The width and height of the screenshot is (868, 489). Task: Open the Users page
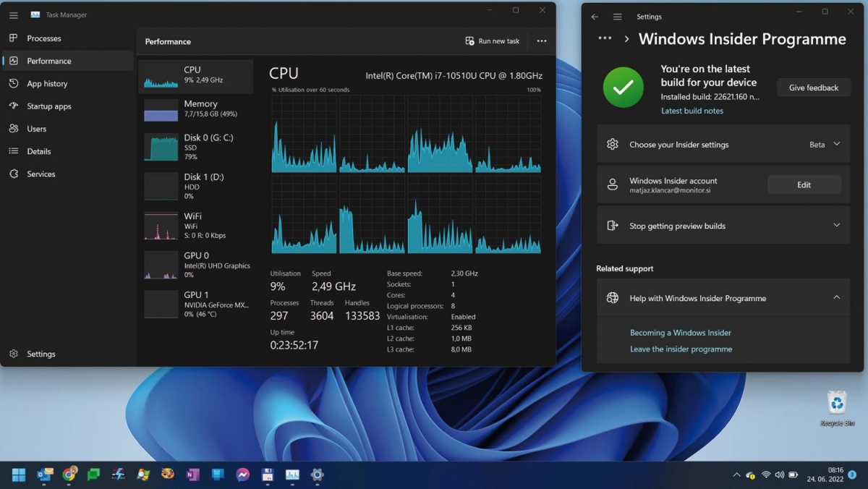[x=68, y=129]
